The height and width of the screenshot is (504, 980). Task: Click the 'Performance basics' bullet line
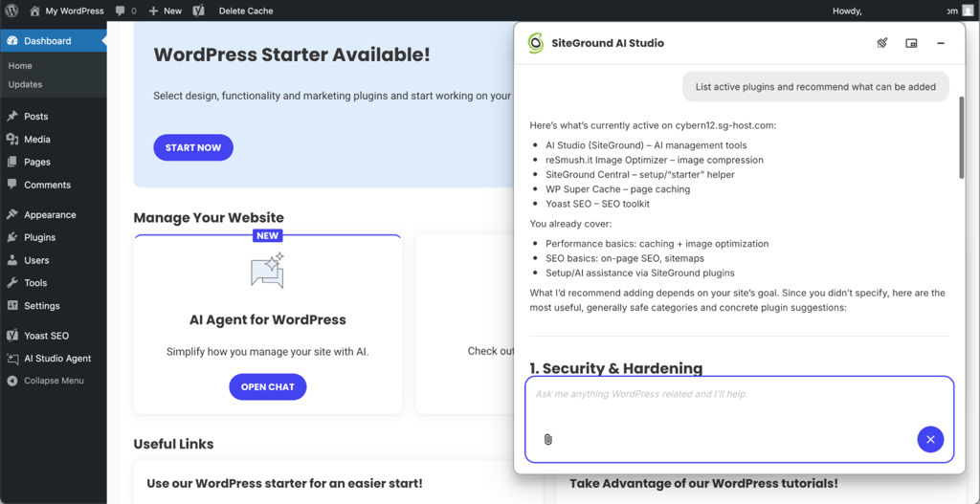pos(657,244)
